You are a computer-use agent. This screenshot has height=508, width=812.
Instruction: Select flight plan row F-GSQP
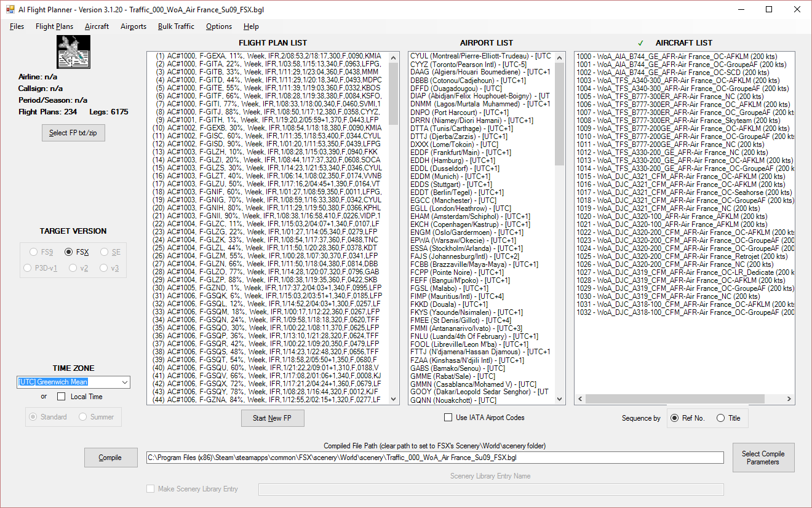(x=268, y=336)
